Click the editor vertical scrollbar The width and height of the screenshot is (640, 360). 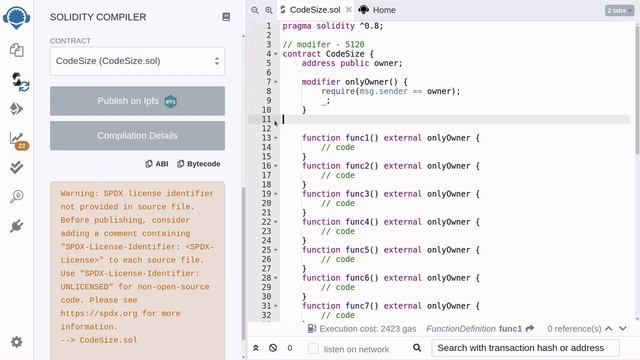(637, 90)
